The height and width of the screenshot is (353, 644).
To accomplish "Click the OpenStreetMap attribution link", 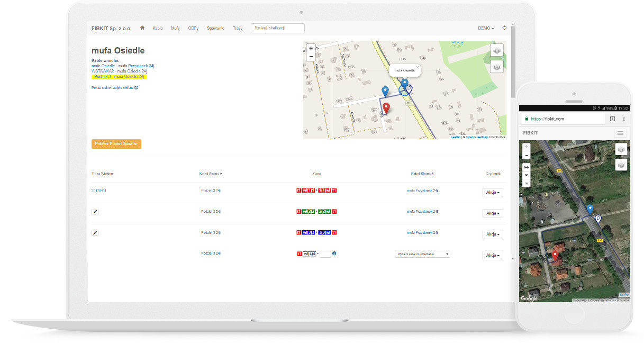I will [477, 137].
